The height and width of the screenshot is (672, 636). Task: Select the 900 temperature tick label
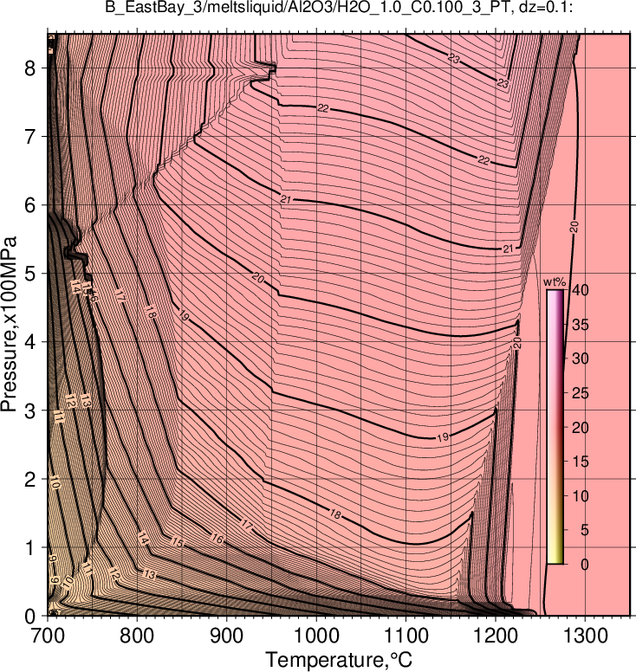[226, 636]
